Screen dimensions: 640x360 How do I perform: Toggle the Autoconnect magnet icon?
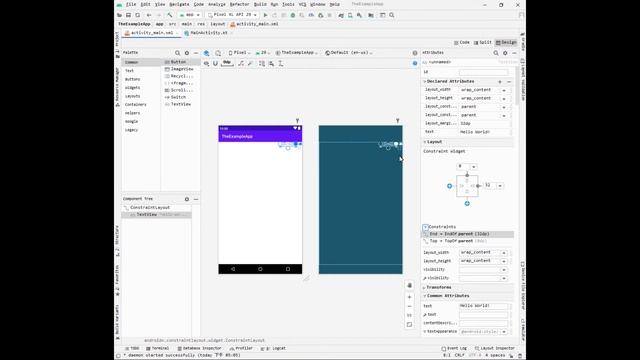(x=216, y=63)
